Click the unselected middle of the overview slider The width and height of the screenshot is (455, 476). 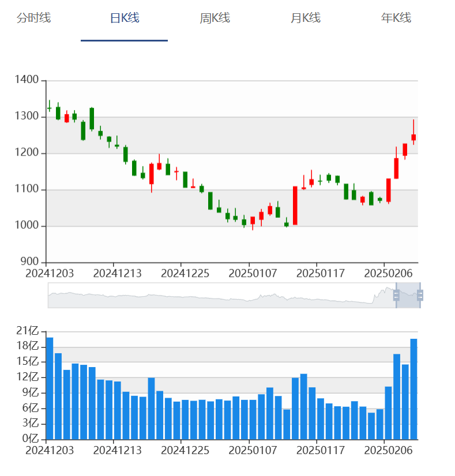coord(219,295)
